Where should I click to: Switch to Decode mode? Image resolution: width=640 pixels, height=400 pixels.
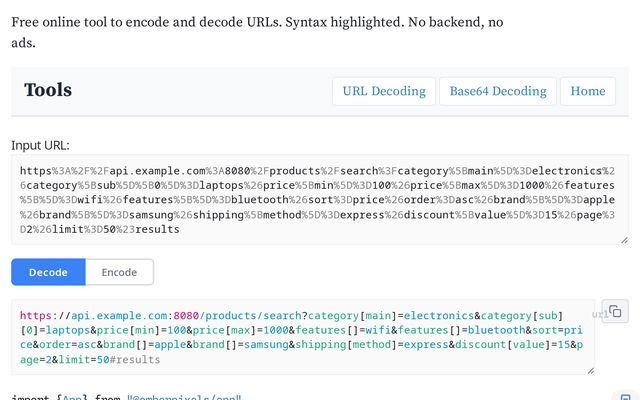pos(48,272)
